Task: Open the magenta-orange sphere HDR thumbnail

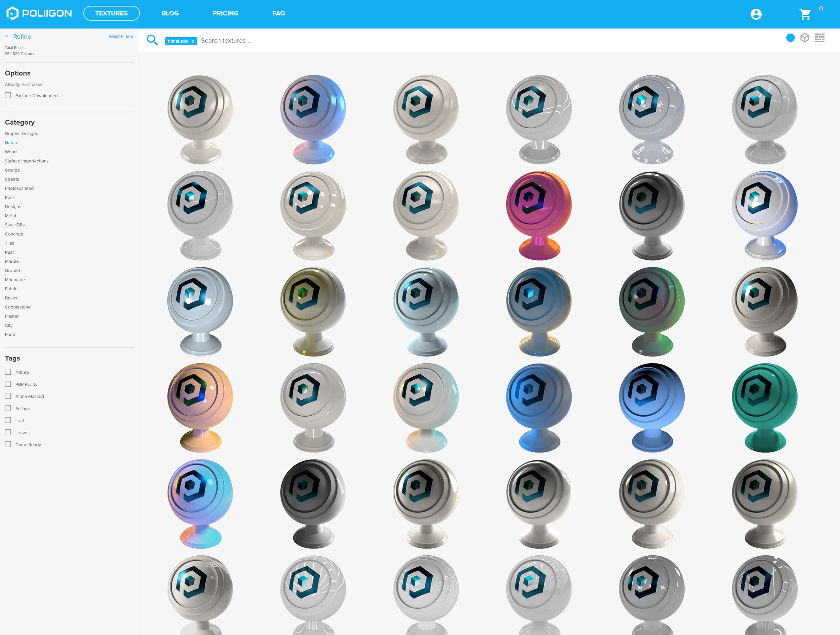Action: [x=539, y=215]
